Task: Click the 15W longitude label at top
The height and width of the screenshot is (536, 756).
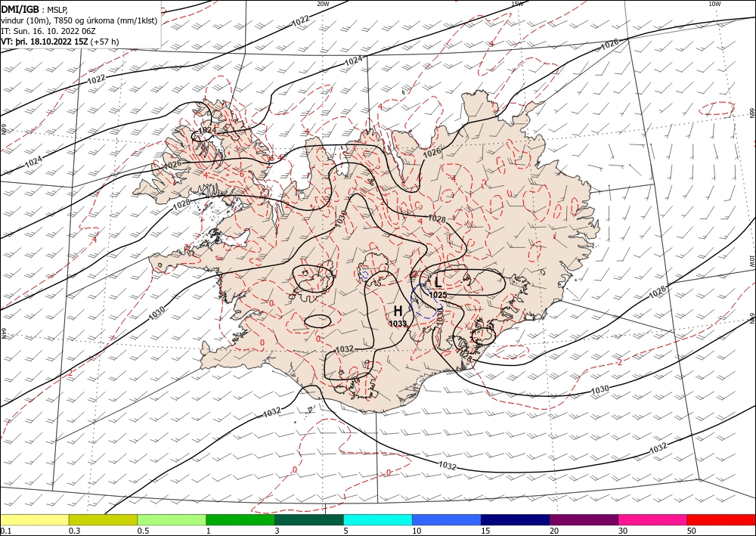Action: [517, 4]
